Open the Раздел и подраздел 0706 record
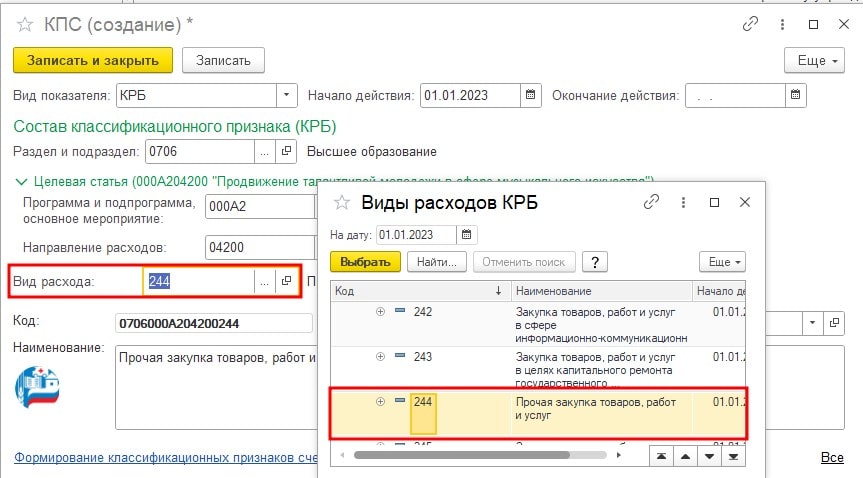Screen dimensions: 863x478 point(286,152)
